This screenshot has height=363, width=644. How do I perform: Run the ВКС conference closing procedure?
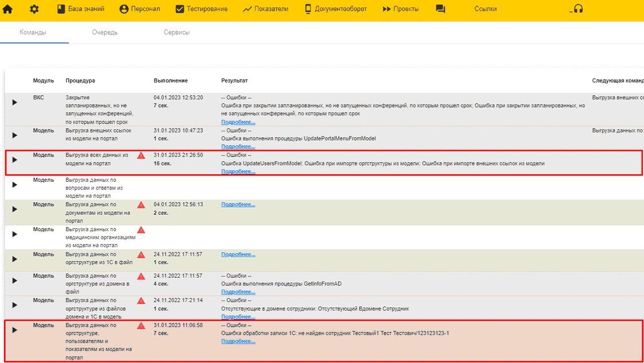pyautogui.click(x=15, y=103)
